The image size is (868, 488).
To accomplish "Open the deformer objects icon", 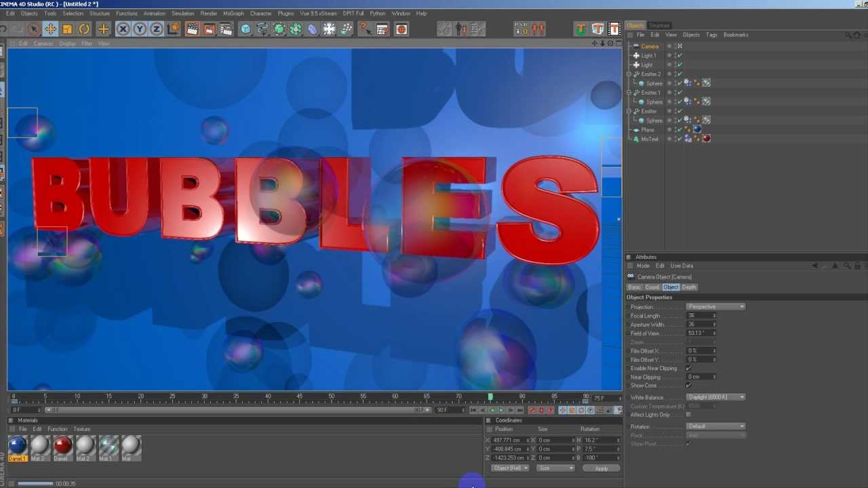I will 313,28.
